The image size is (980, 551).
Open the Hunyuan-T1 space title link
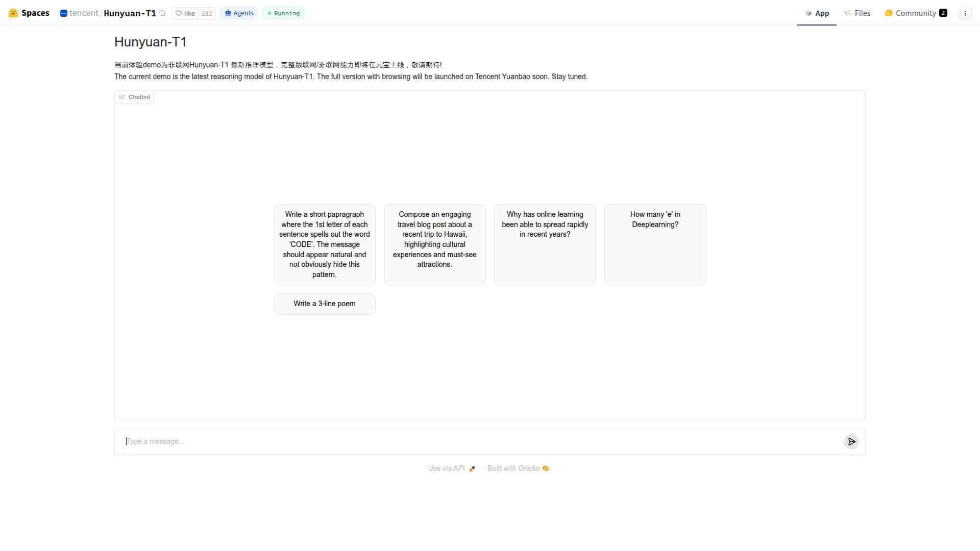[130, 13]
